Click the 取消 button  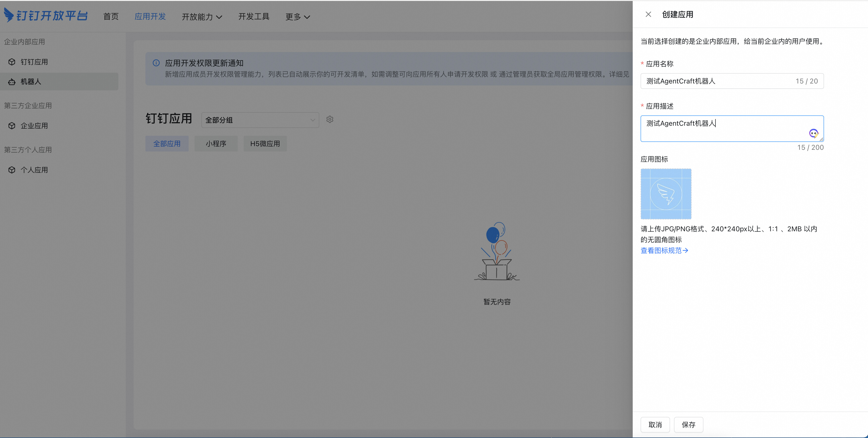click(x=655, y=424)
